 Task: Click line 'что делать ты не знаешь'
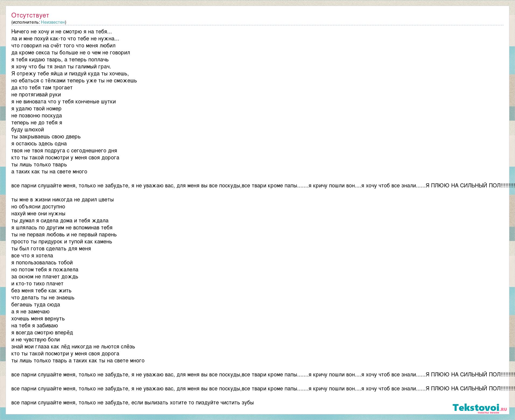pyautogui.click(x=43, y=297)
